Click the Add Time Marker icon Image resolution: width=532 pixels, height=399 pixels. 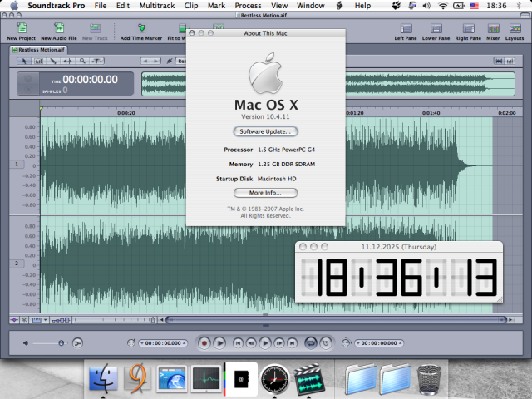(x=140, y=30)
